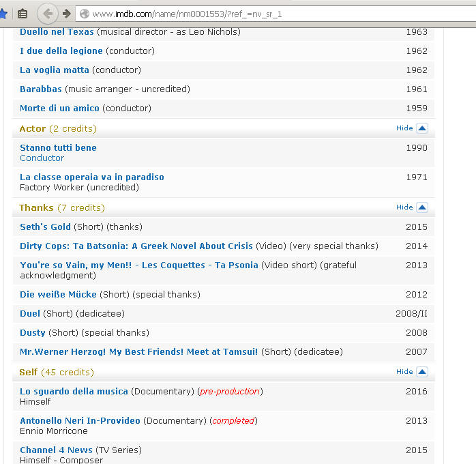Collapse the Thanks section arrow
Image resolution: width=476 pixels, height=464 pixels.
[x=422, y=207]
